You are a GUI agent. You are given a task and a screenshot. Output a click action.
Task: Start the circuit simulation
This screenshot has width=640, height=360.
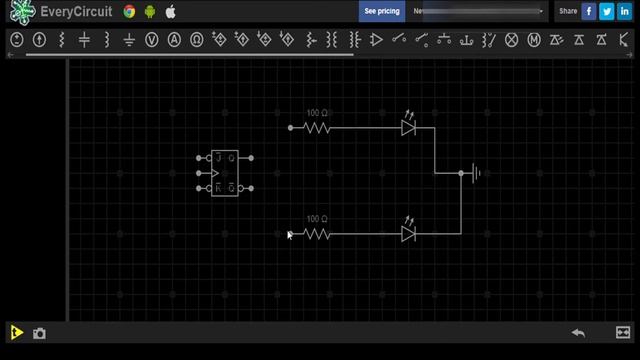[17, 333]
